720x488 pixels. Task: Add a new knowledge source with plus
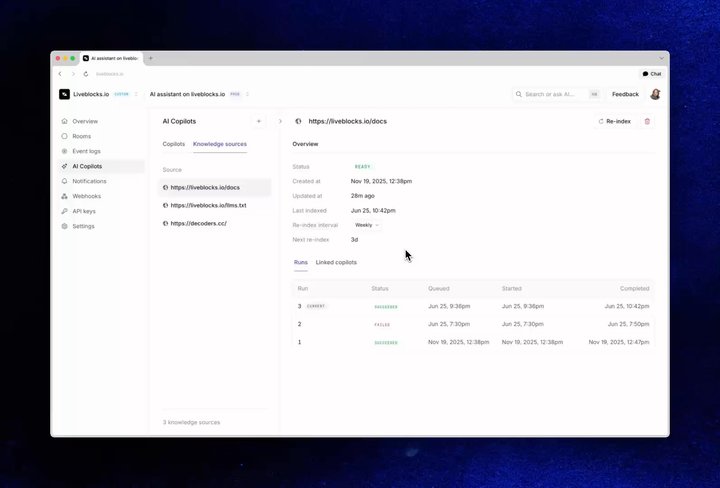(259, 121)
